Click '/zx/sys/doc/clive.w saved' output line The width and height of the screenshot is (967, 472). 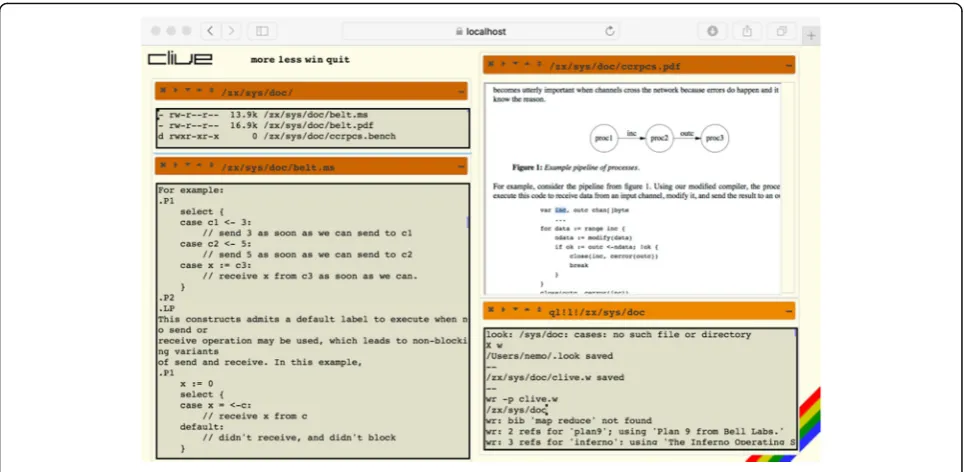[555, 377]
